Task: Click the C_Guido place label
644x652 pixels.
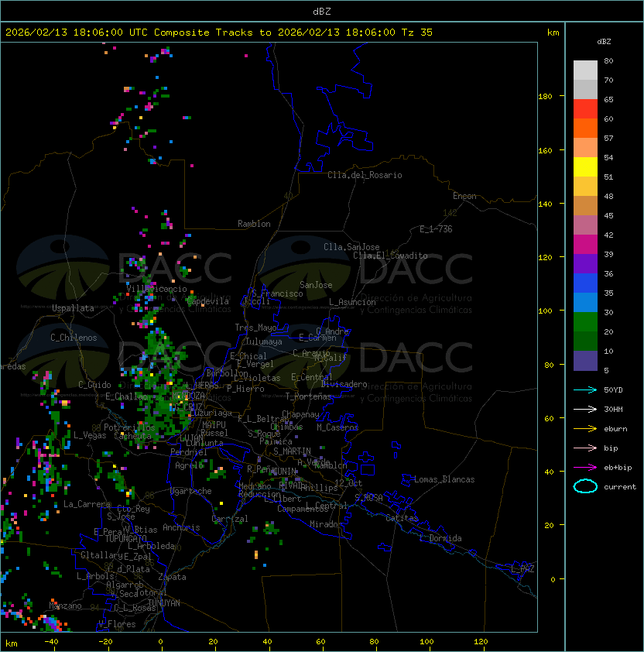Action: click(94, 385)
